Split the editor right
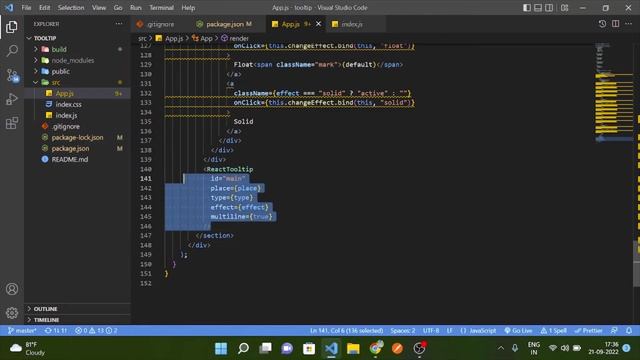The image size is (640, 360). click(x=616, y=24)
